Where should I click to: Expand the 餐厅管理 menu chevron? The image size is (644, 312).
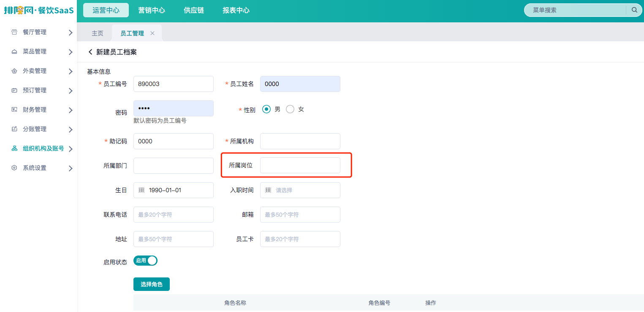tap(71, 32)
